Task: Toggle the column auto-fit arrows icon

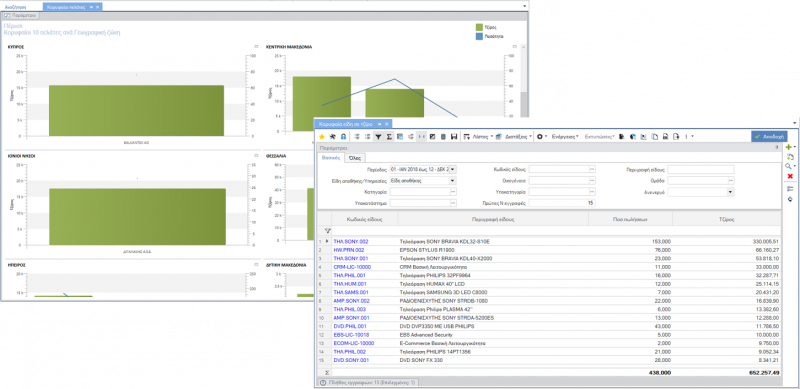Action: click(421, 137)
